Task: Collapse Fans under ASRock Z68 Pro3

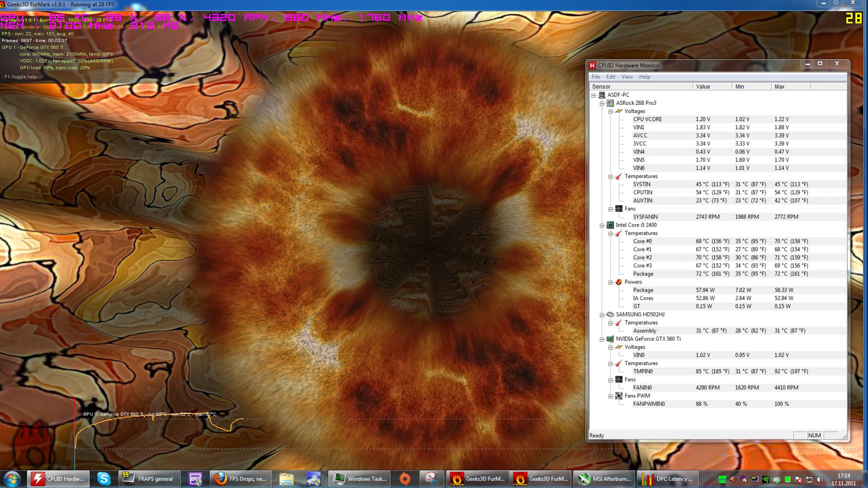Action: (x=610, y=209)
